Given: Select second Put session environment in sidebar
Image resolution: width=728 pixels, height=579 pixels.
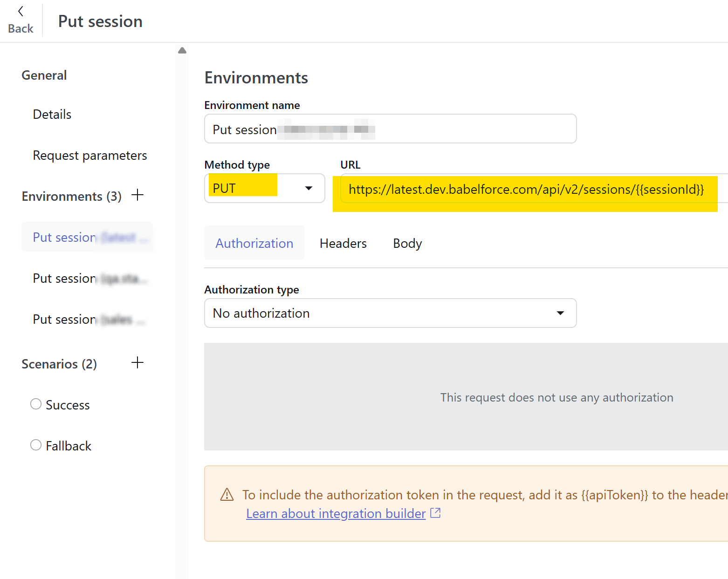Looking at the screenshot, I should (89, 279).
